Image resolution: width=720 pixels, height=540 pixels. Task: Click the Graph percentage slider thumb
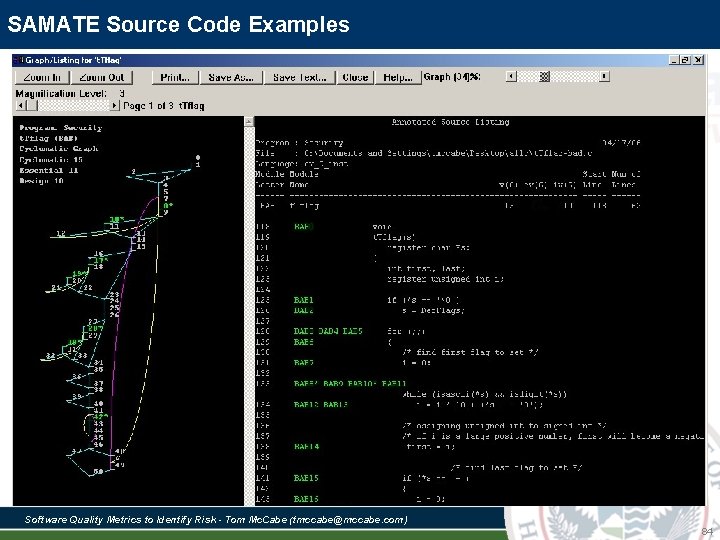tap(544, 76)
